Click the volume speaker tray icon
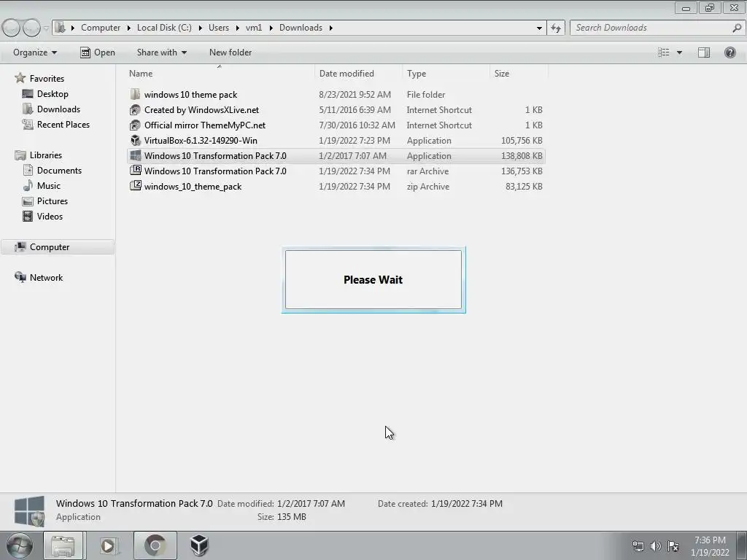747x560 pixels. tap(656, 546)
